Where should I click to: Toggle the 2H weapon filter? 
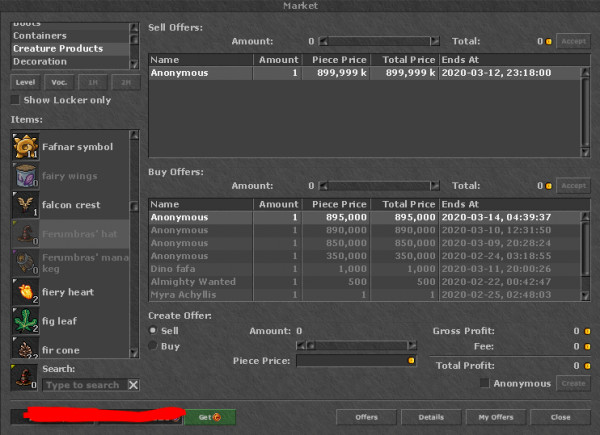126,82
